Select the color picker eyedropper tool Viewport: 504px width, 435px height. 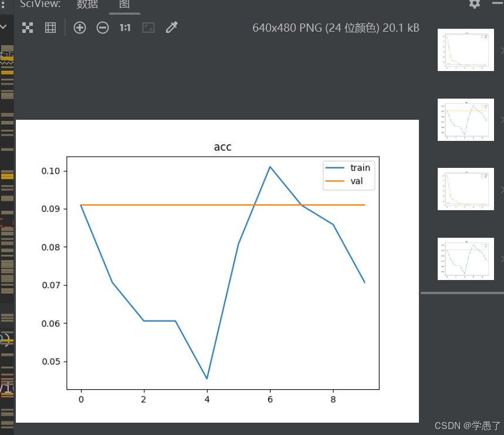172,28
